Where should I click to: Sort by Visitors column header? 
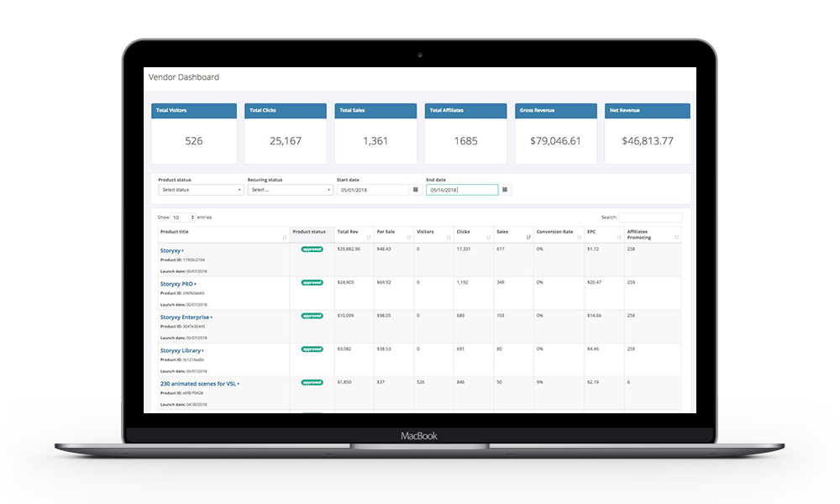(447, 237)
